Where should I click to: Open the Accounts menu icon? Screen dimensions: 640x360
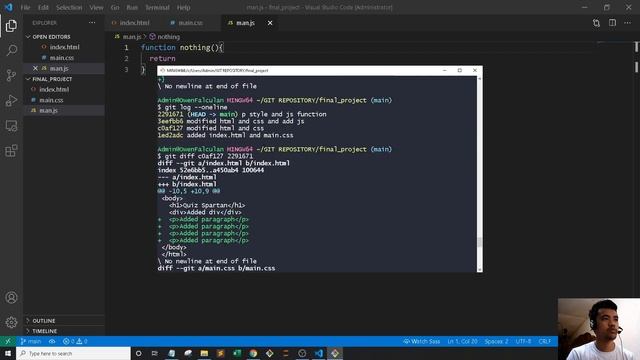click(x=11, y=298)
